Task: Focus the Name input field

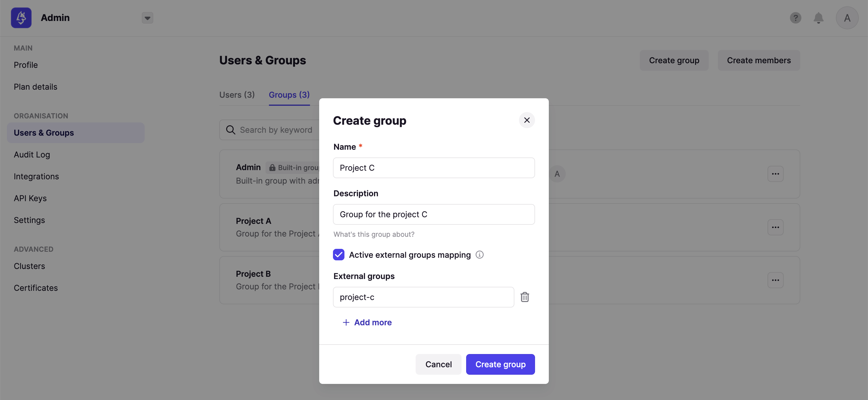Action: click(x=434, y=168)
